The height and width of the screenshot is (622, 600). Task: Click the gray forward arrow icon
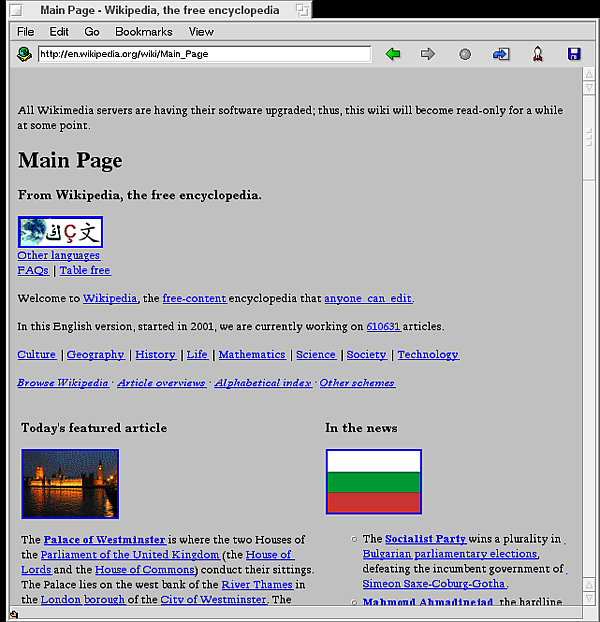pyautogui.click(x=427, y=54)
